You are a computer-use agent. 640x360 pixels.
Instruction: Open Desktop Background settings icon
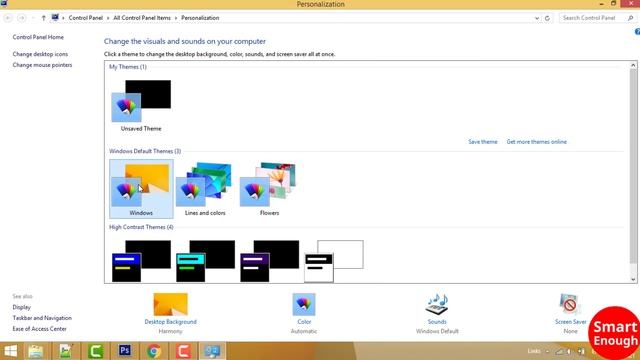coord(170,304)
